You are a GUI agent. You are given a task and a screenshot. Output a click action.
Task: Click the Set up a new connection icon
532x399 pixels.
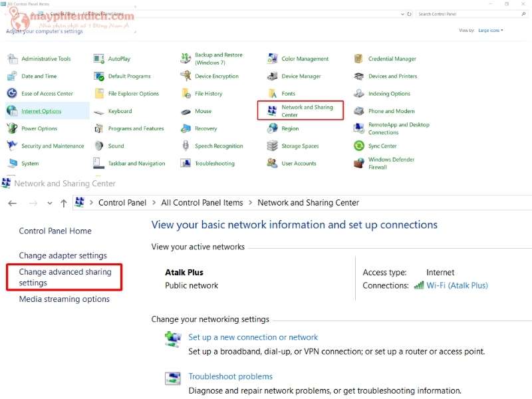pyautogui.click(x=173, y=339)
